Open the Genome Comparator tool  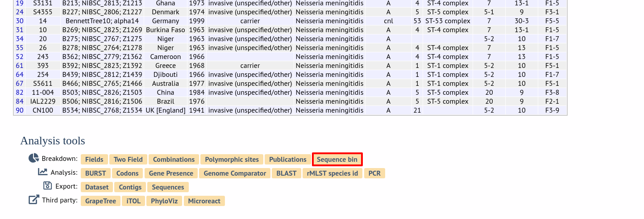tap(235, 173)
